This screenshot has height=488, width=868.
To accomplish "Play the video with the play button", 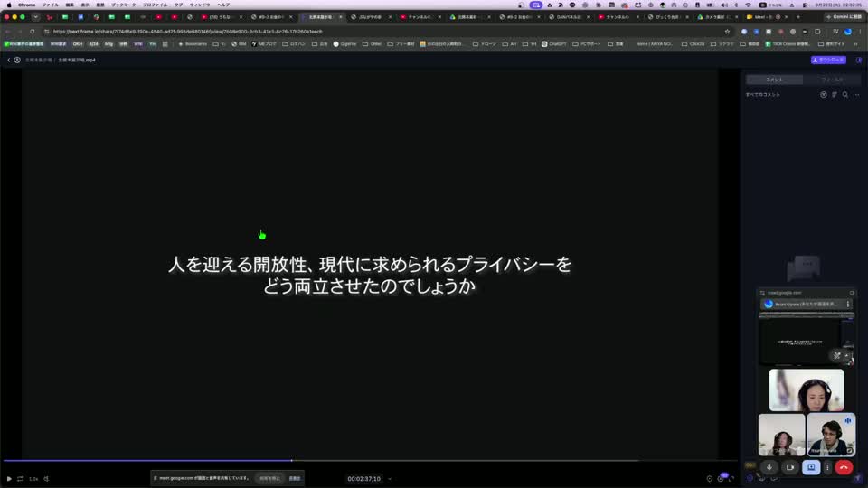I will [x=9, y=479].
